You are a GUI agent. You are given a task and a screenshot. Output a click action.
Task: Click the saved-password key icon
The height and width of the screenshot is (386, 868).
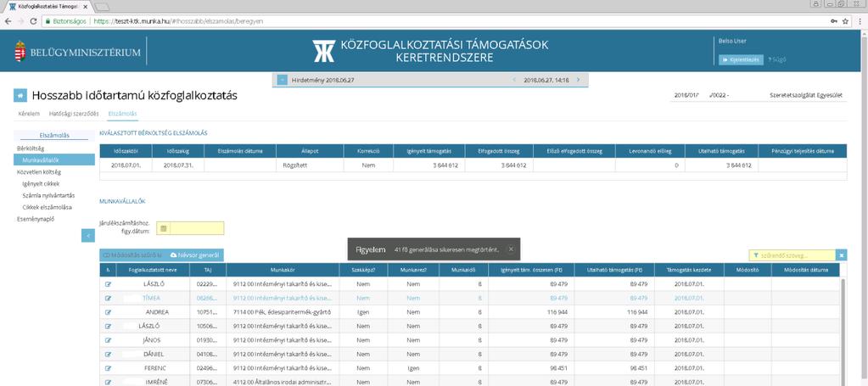tap(834, 21)
